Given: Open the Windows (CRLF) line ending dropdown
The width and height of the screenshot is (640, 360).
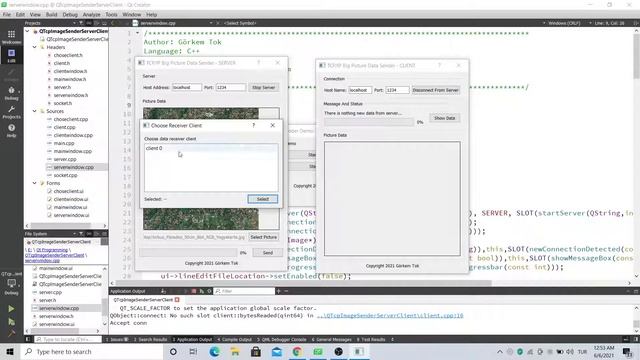Looking at the screenshot, I should [x=564, y=23].
